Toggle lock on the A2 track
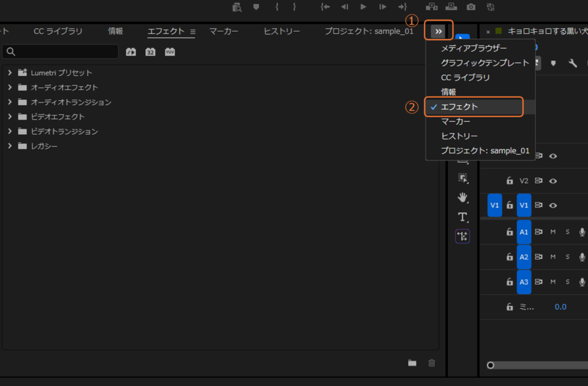This screenshot has height=386, width=588. click(x=509, y=257)
